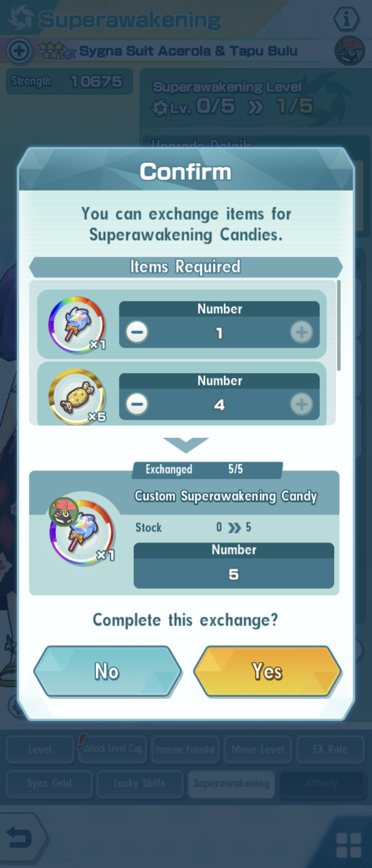
Task: Tap the back arrow icon
Action: (20, 838)
